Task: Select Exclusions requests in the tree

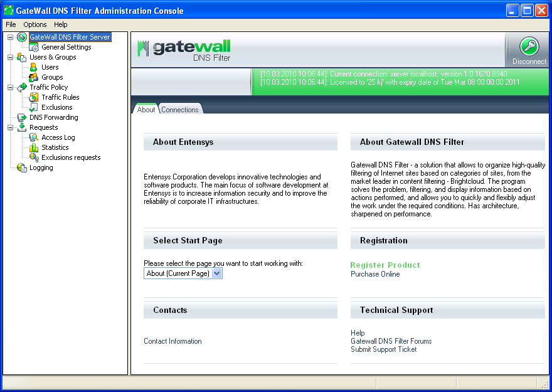Action: [x=71, y=157]
